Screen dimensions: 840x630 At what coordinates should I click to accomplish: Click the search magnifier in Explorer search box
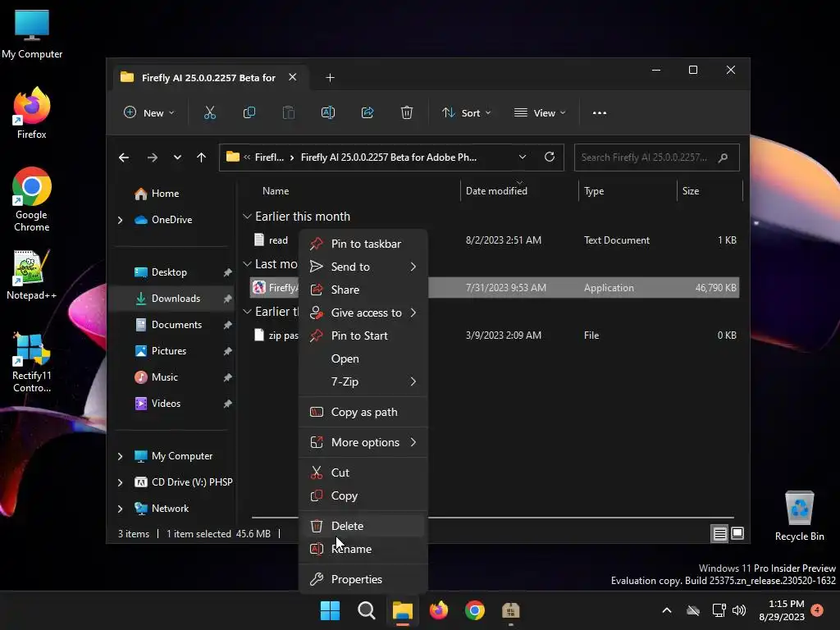724,157
